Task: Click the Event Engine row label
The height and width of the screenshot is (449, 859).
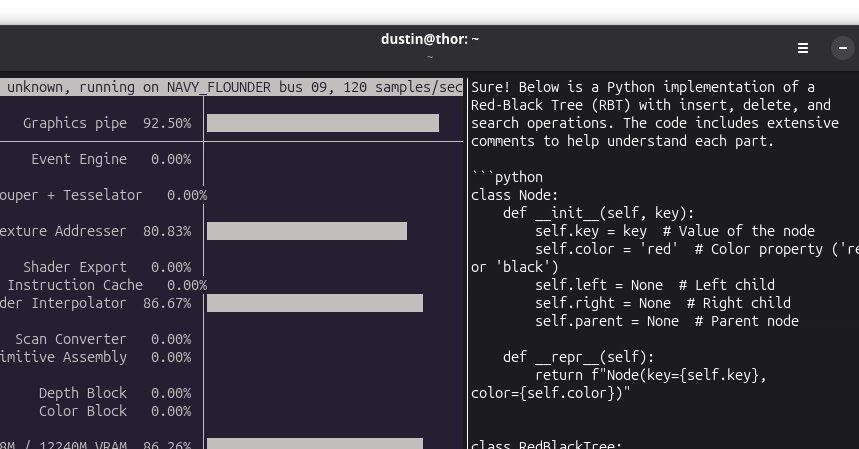Action: (79, 159)
